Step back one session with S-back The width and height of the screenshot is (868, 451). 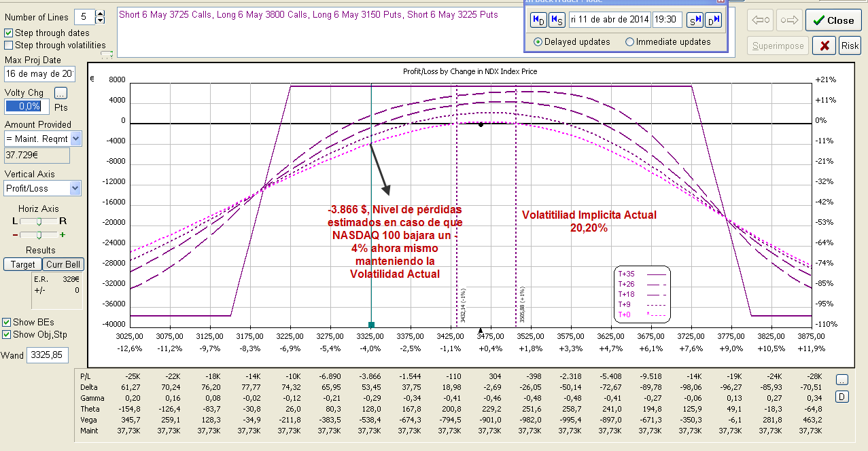point(555,20)
